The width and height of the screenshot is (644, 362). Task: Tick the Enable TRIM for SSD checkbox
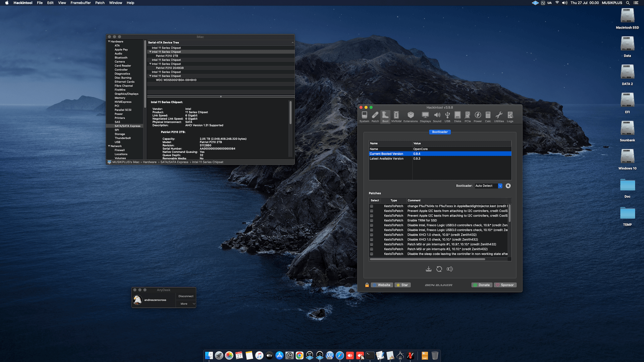(x=371, y=221)
